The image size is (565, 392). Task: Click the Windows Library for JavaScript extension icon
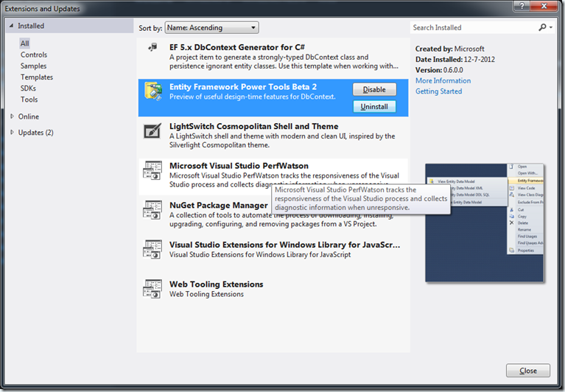tap(152, 250)
